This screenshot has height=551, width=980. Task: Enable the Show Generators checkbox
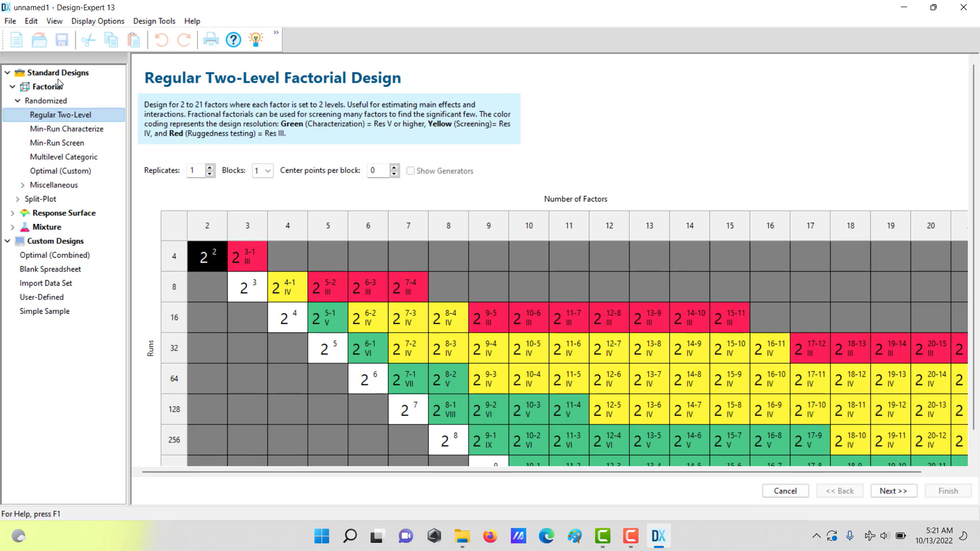pyautogui.click(x=410, y=171)
